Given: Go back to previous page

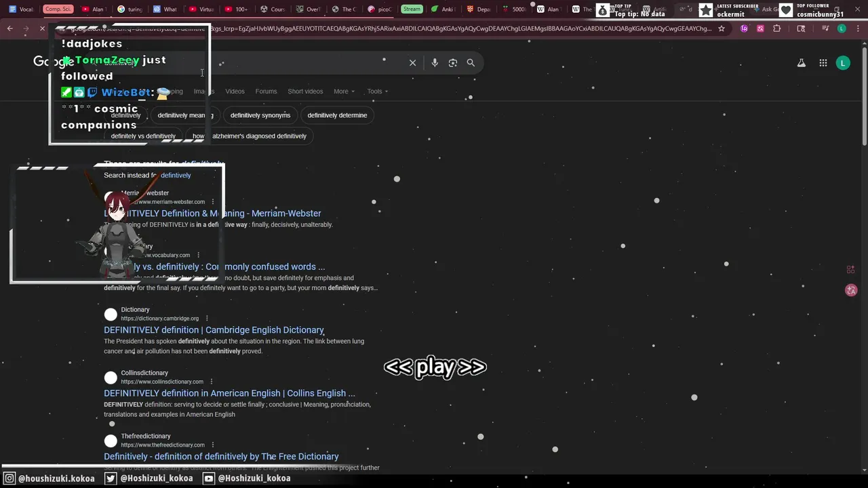Looking at the screenshot, I should click(x=9, y=28).
